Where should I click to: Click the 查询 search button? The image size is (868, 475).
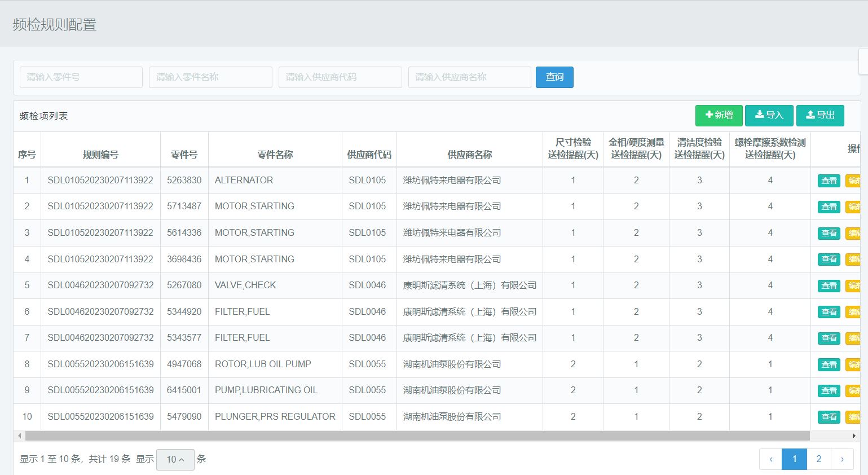[554, 77]
